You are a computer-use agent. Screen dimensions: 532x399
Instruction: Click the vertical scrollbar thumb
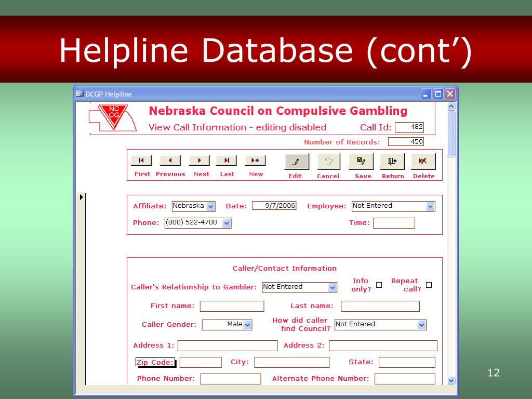coord(451,134)
